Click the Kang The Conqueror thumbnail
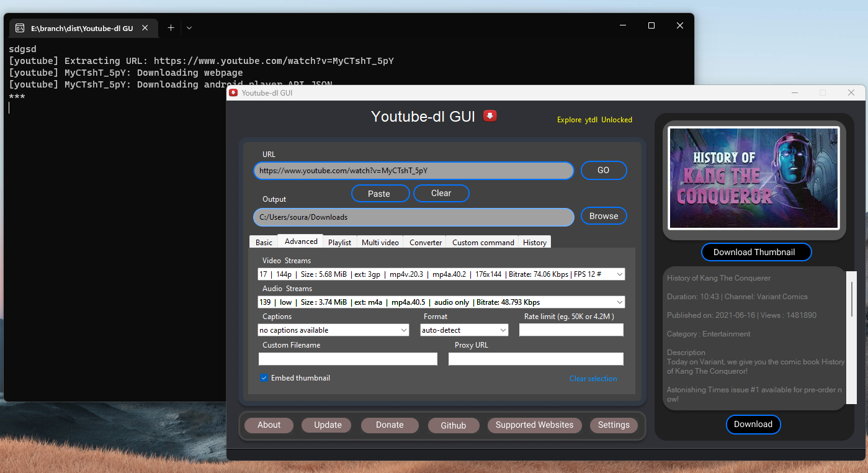 pos(753,178)
